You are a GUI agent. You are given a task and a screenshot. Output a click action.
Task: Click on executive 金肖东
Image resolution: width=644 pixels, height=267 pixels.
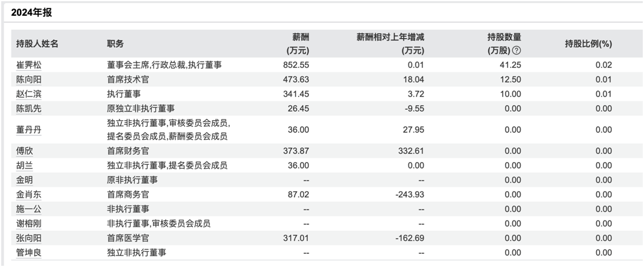[29, 194]
